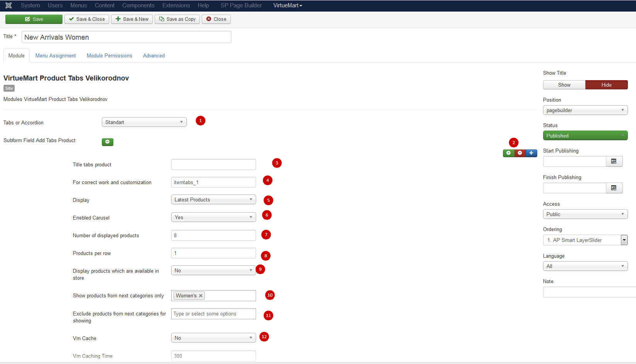Switch to the Menu Assignment tab
This screenshot has width=636, height=364.
coord(56,56)
